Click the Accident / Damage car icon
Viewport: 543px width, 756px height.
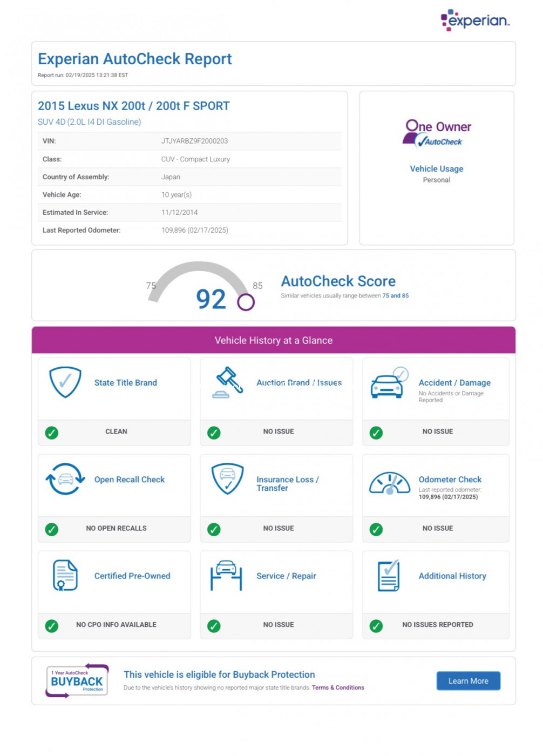[390, 382]
